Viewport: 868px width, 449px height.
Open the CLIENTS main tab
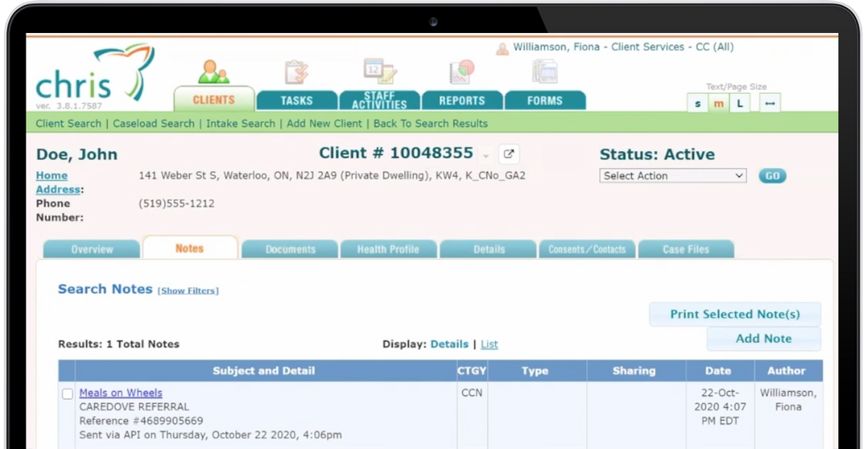pos(215,100)
